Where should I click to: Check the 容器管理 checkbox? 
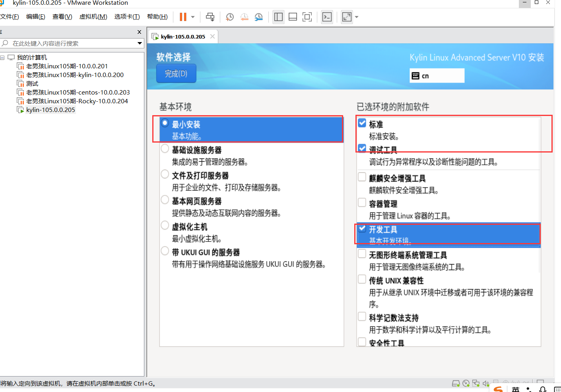point(362,203)
